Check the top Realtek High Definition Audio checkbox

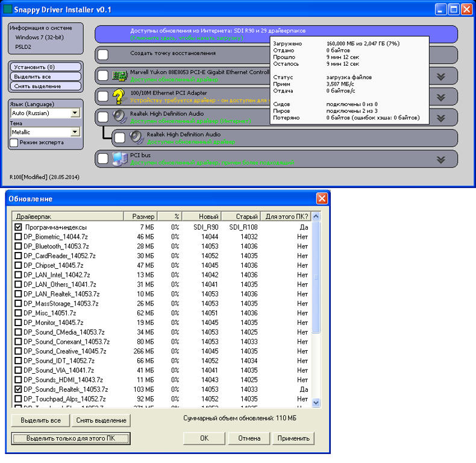pyautogui.click(x=103, y=117)
